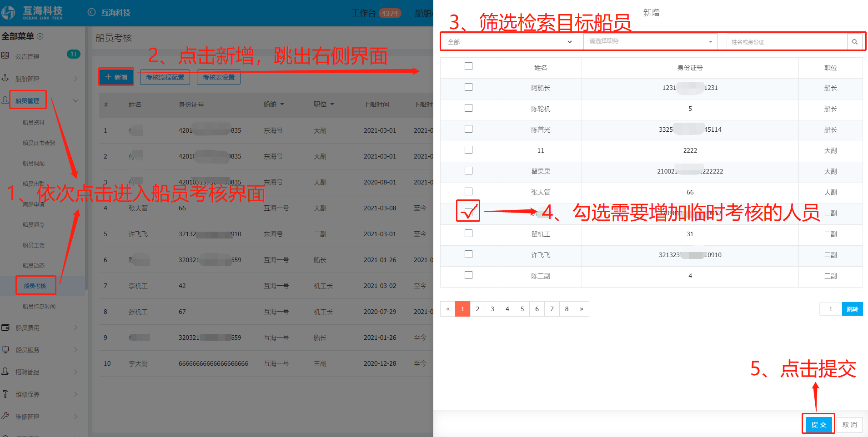The width and height of the screenshot is (868, 437).
Task: Expand the 维修管理 menu chevron
Action: pyautogui.click(x=75, y=417)
